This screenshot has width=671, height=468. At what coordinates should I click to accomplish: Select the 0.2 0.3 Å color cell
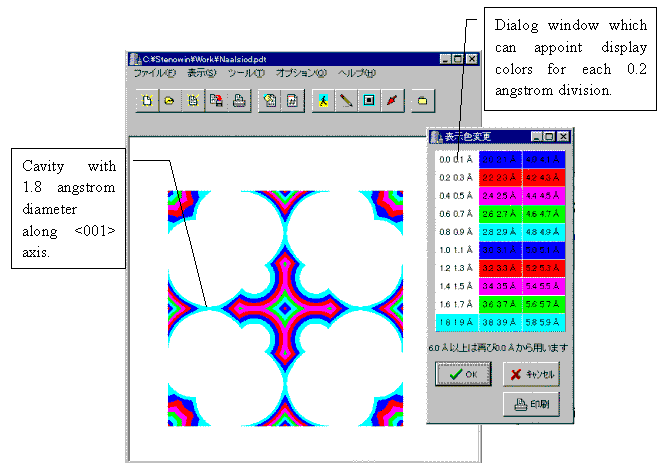(x=457, y=178)
